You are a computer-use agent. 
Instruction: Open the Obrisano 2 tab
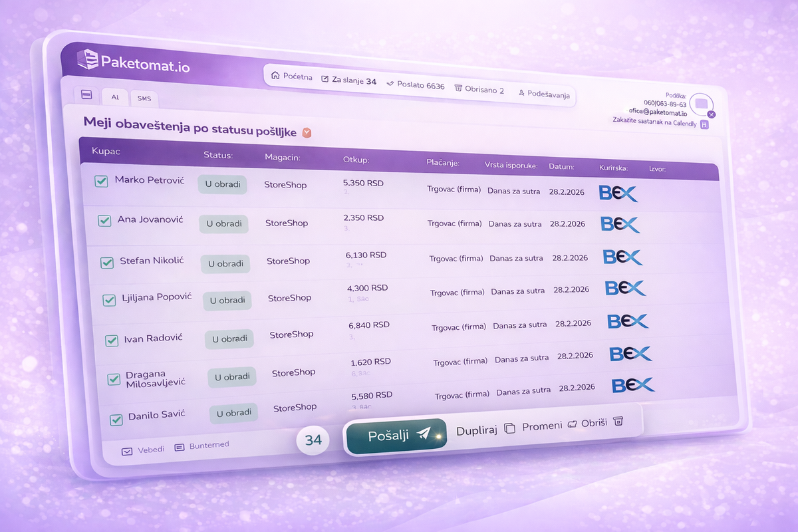(x=479, y=90)
